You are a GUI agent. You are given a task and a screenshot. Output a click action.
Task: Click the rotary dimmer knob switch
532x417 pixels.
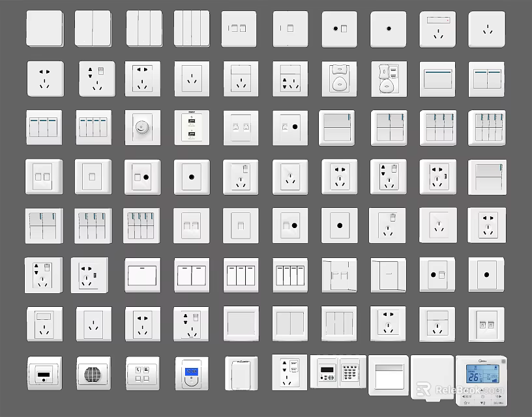[143, 128]
